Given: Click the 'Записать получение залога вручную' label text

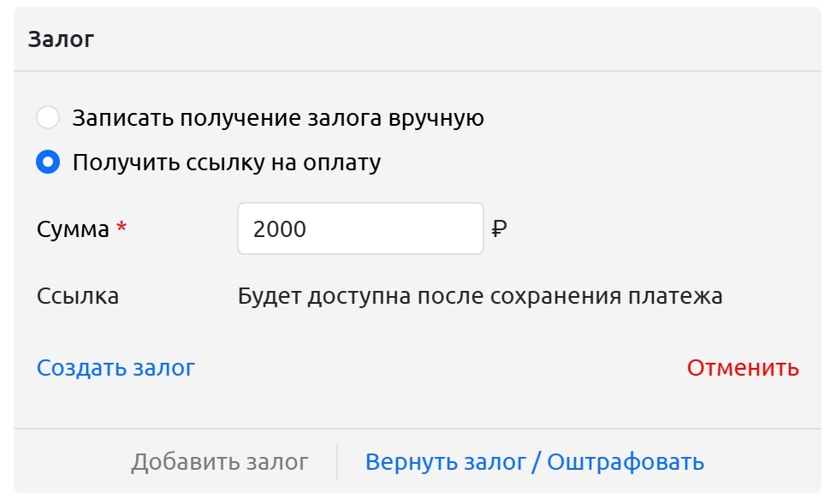Looking at the screenshot, I should click(278, 118).
